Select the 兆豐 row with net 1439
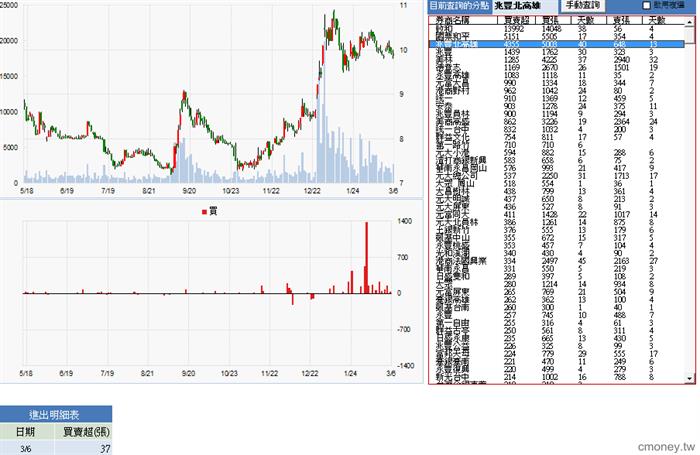Viewport: 700px width, 455px height. click(557, 52)
